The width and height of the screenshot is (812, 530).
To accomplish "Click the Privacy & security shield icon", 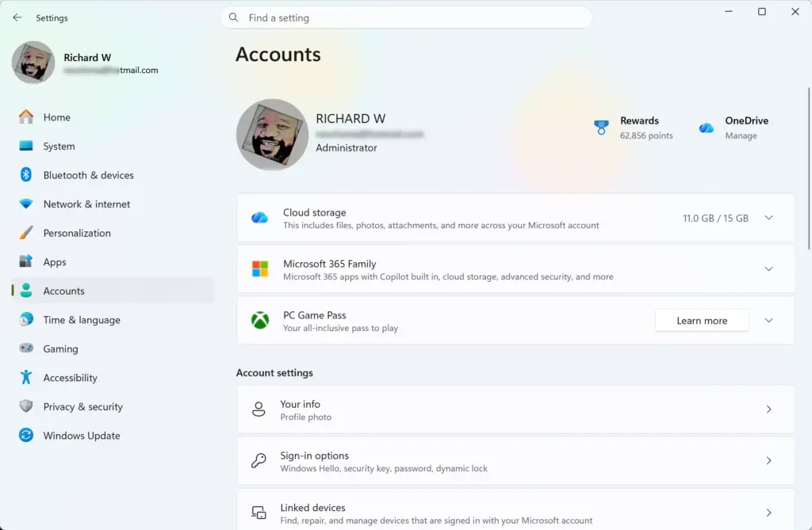I will click(26, 406).
